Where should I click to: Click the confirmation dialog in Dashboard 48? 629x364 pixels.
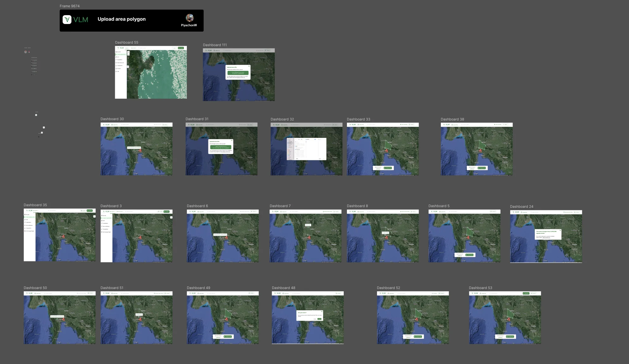coord(310,316)
